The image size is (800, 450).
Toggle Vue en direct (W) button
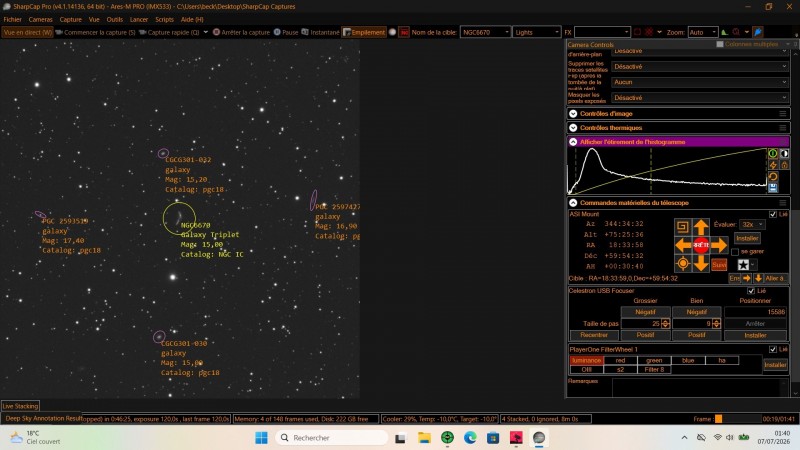27,32
